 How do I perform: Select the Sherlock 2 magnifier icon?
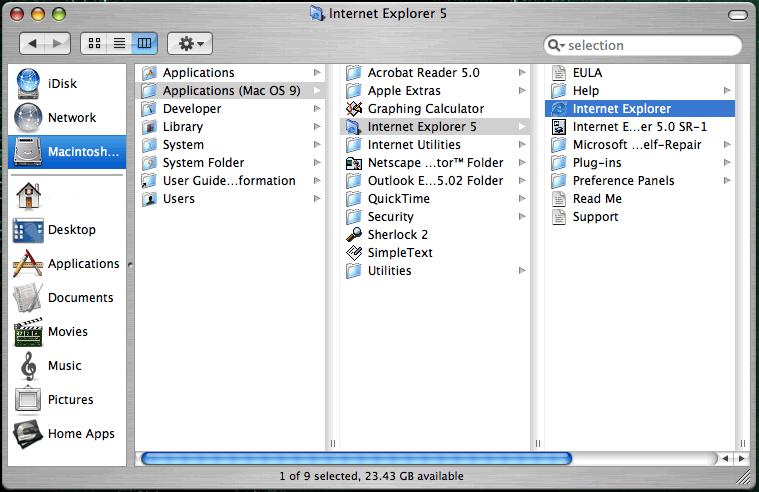click(x=354, y=234)
